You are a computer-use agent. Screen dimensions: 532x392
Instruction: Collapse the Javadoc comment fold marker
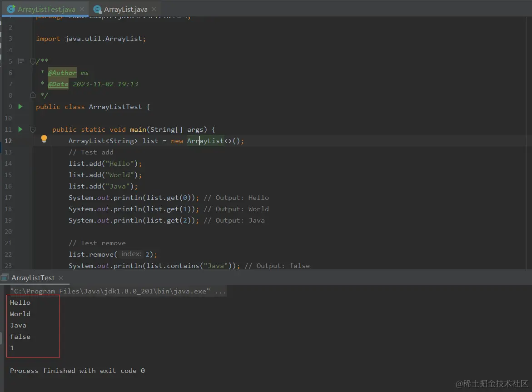pos(33,61)
